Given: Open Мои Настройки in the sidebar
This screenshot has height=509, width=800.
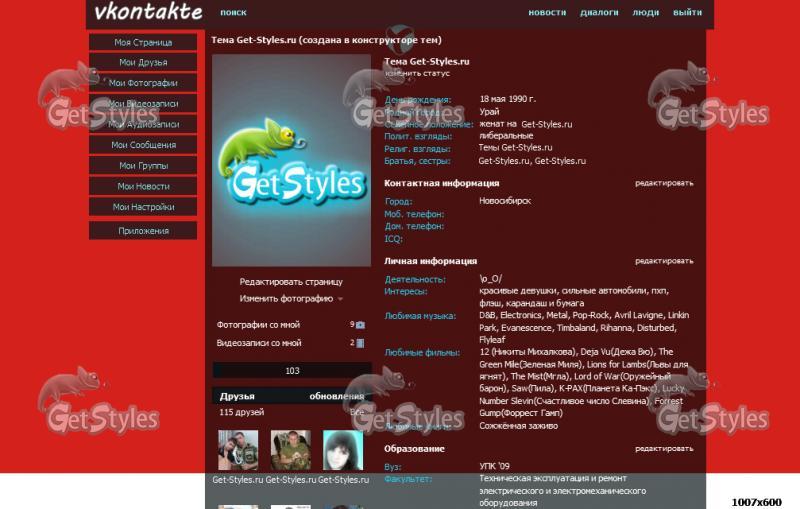Looking at the screenshot, I should [143, 207].
